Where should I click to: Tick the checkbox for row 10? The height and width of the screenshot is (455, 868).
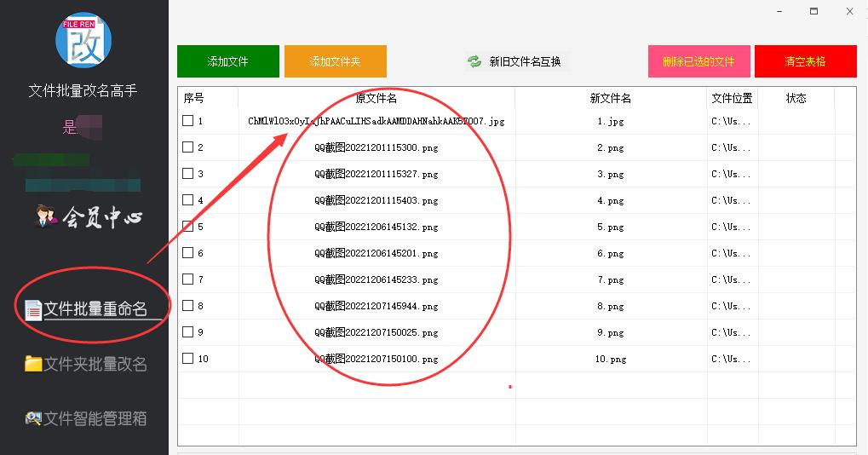[x=187, y=358]
